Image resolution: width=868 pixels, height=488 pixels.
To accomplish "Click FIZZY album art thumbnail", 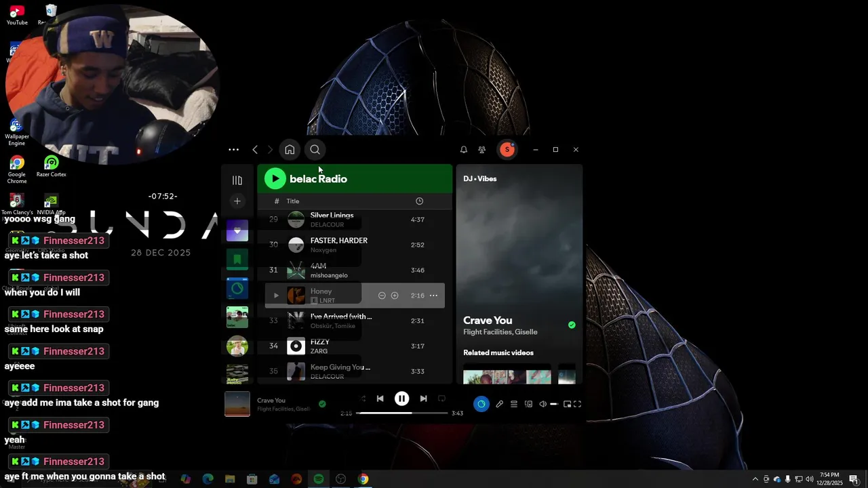I will tap(296, 346).
